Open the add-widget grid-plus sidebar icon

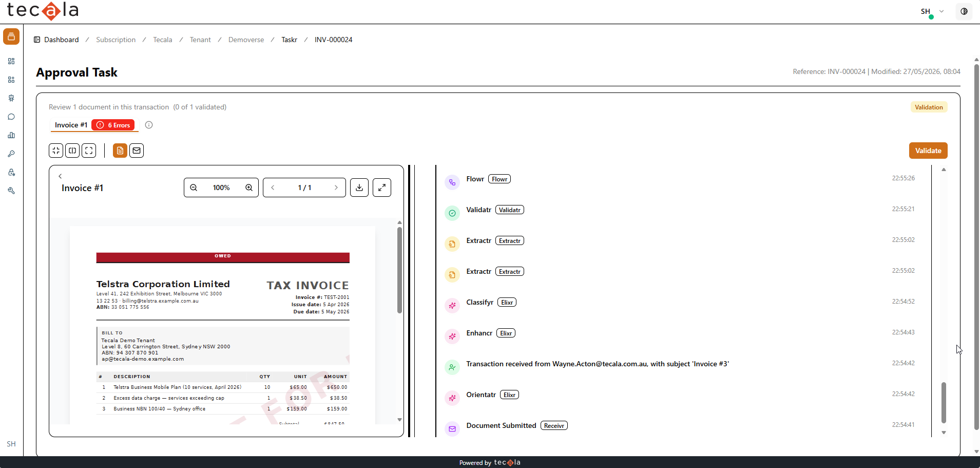pos(11,80)
